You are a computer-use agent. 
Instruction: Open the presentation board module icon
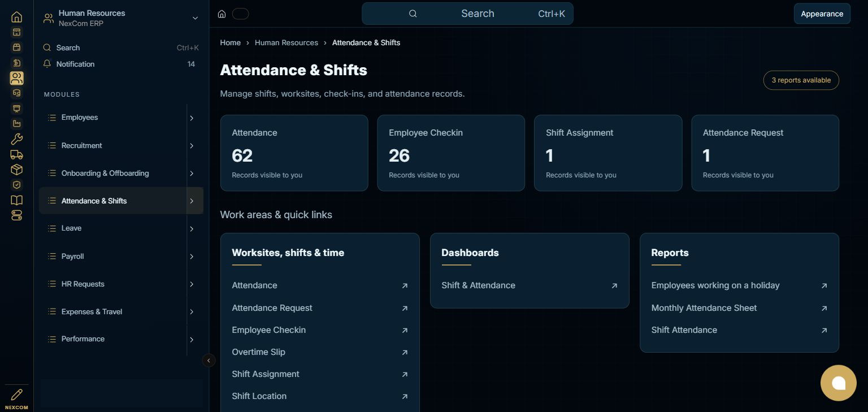(16, 109)
